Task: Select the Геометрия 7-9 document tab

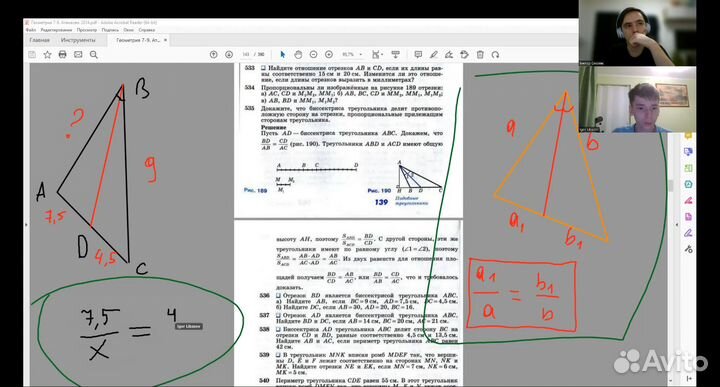Action: tap(138, 40)
